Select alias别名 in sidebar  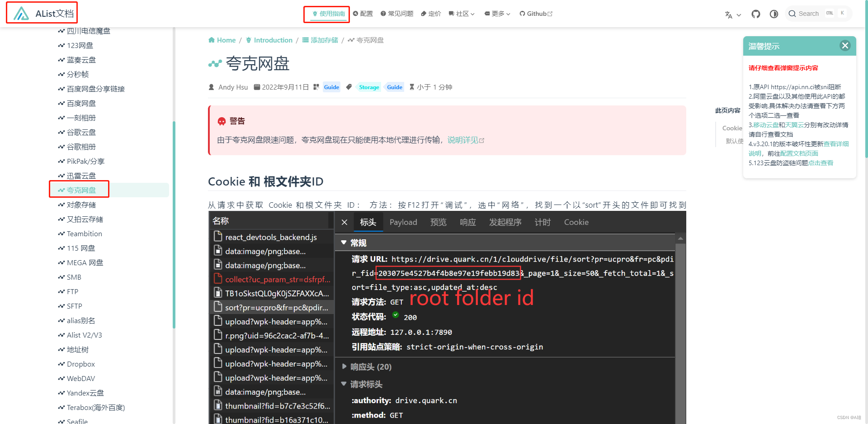click(77, 321)
